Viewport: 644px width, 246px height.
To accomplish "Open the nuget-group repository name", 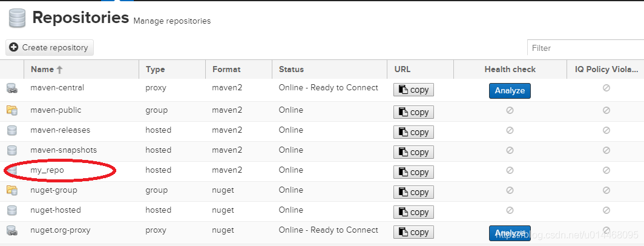I will point(54,190).
